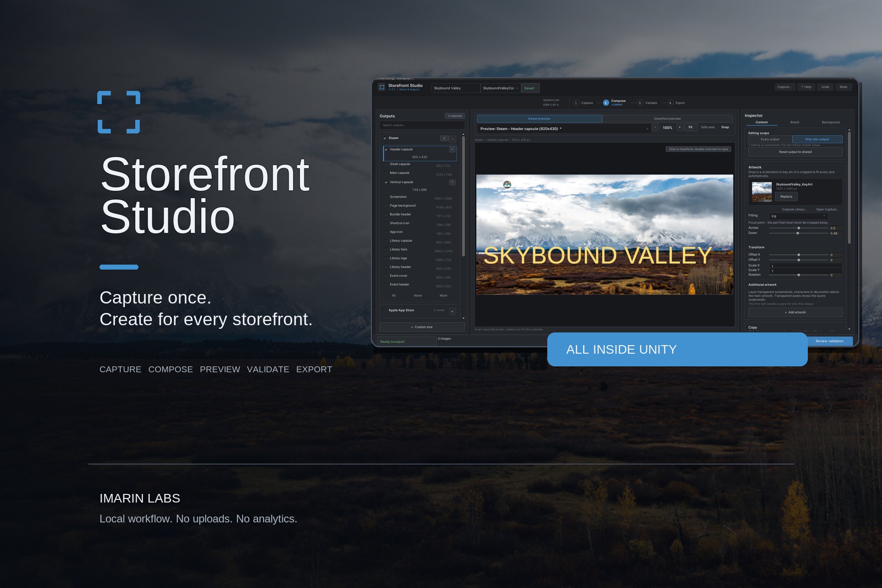
Task: Toggle the Apple App Store checkbox
Action: click(x=385, y=310)
